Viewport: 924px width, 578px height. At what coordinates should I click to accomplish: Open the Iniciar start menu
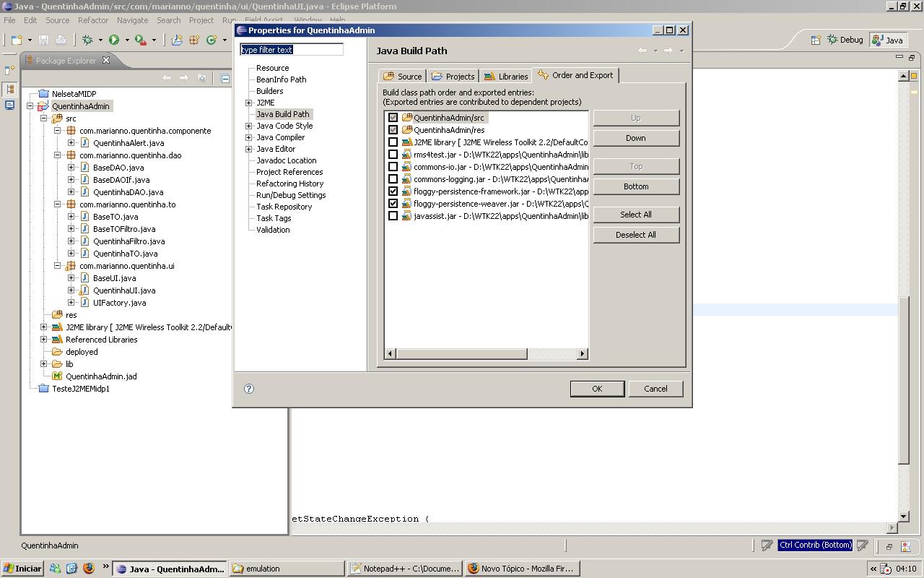22,569
